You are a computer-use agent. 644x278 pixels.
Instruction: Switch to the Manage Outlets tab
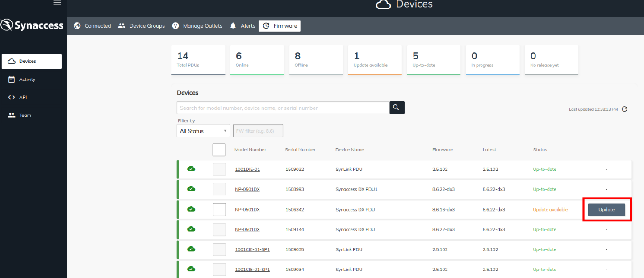point(197,26)
